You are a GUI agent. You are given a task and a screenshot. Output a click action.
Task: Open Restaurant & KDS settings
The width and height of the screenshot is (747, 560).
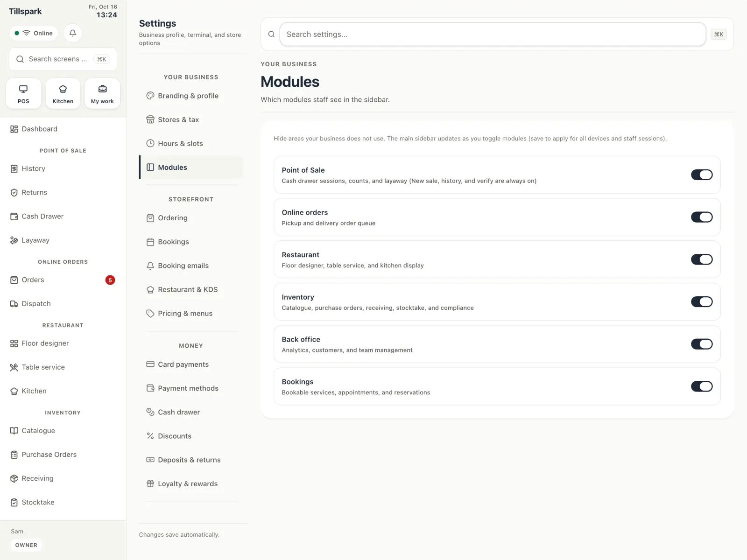pyautogui.click(x=191, y=289)
